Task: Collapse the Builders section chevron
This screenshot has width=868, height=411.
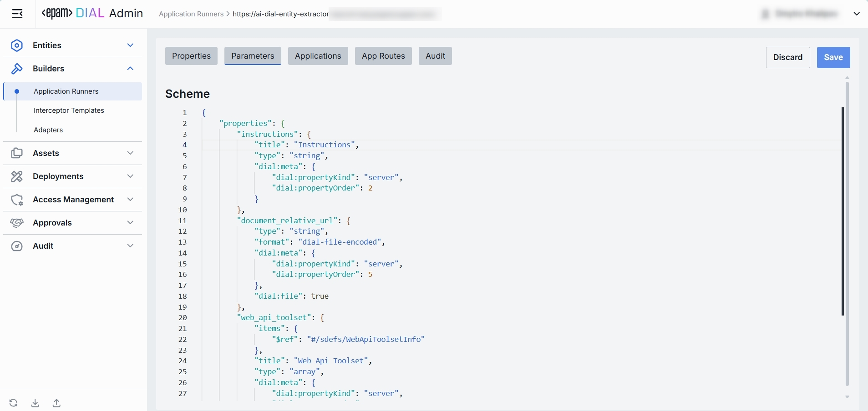Action: pyautogui.click(x=130, y=69)
